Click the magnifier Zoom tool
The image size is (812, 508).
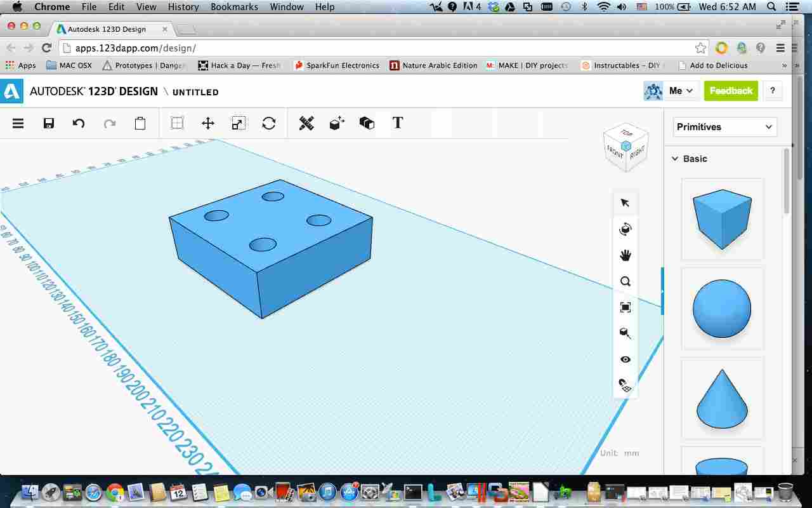(625, 281)
